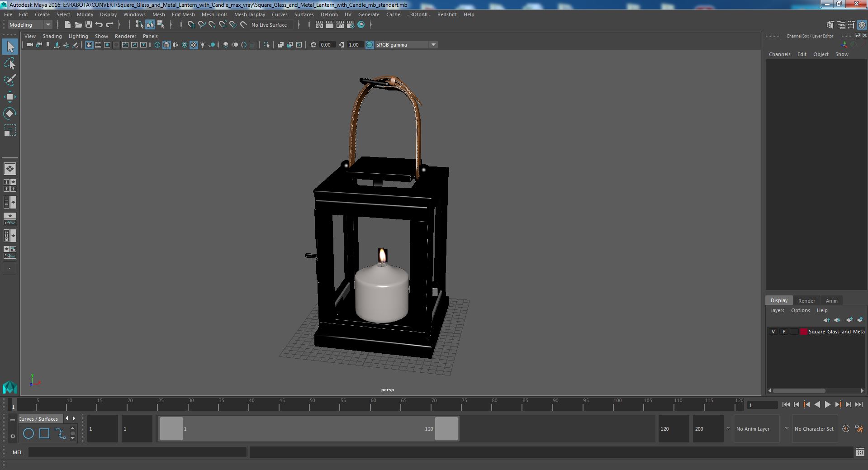The image size is (868, 470).
Task: Expand shelf tab left arrow
Action: (67, 418)
